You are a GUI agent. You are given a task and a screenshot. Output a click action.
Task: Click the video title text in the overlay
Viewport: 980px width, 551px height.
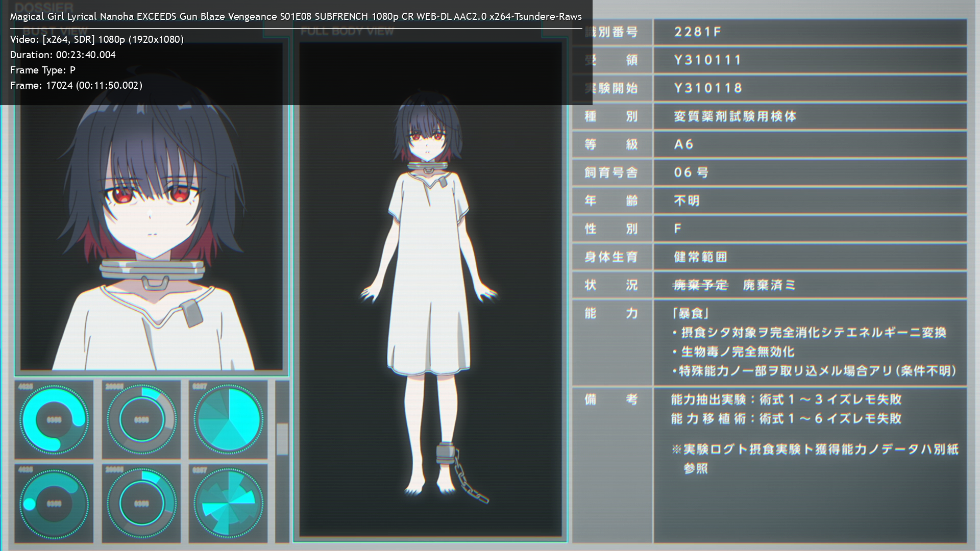point(296,16)
